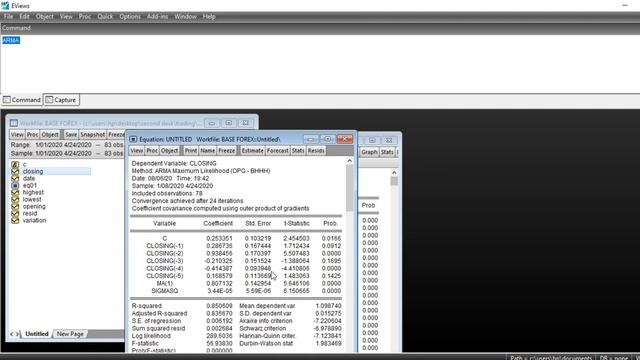Screen dimensions: 640x360
Task: Click Object button in equation window
Action: pos(169,151)
